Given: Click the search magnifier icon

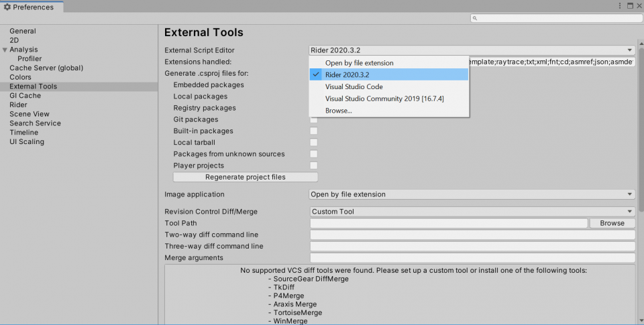Looking at the screenshot, I should [475, 18].
